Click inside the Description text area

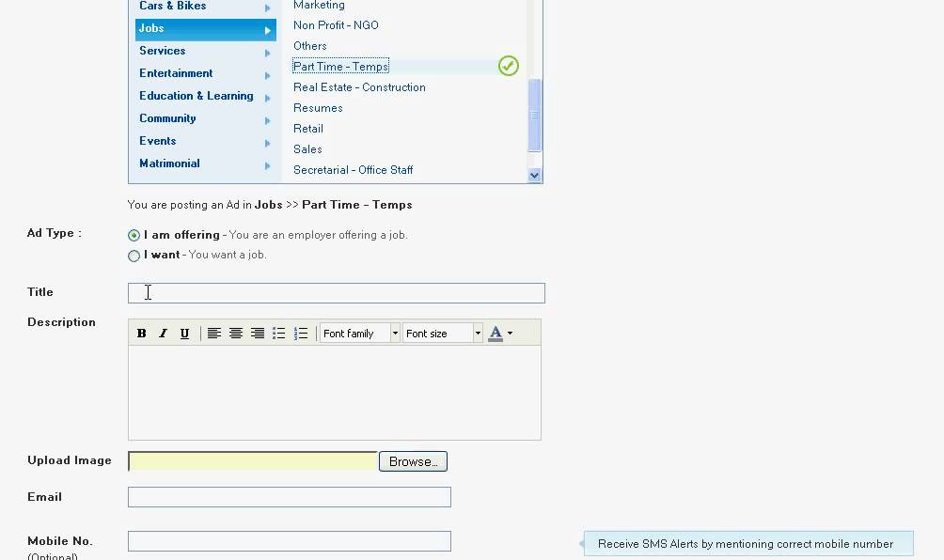pos(335,393)
